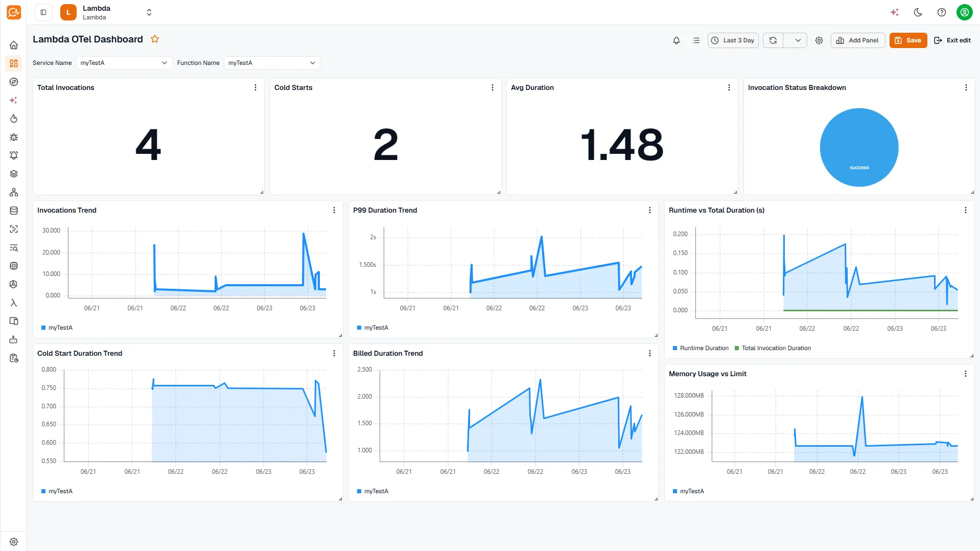
Task: Open Invocations Trend panel menu
Action: click(x=334, y=210)
